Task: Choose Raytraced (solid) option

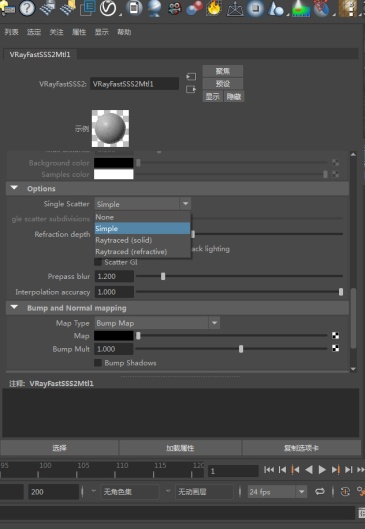Action: (x=143, y=240)
